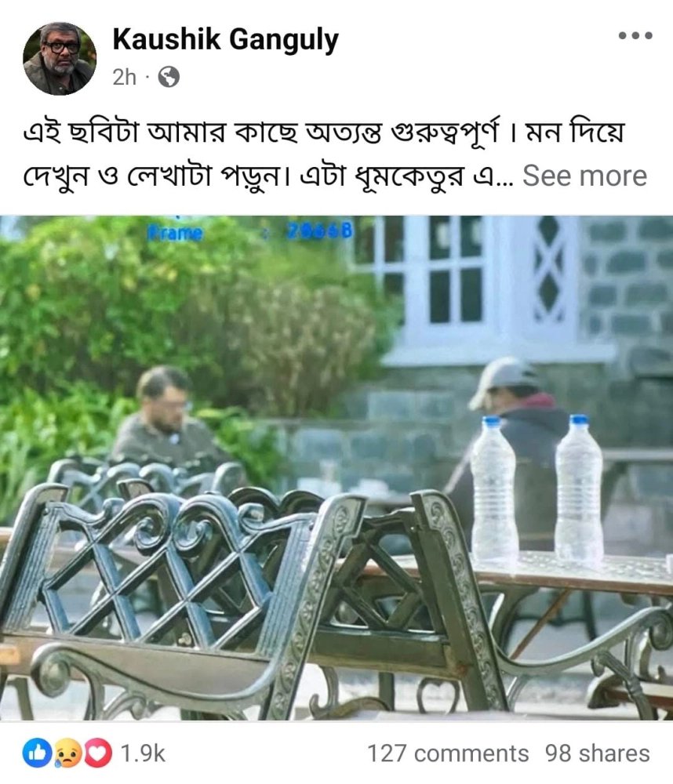
Task: Click the first line of Bengali post text
Action: [x=324, y=132]
